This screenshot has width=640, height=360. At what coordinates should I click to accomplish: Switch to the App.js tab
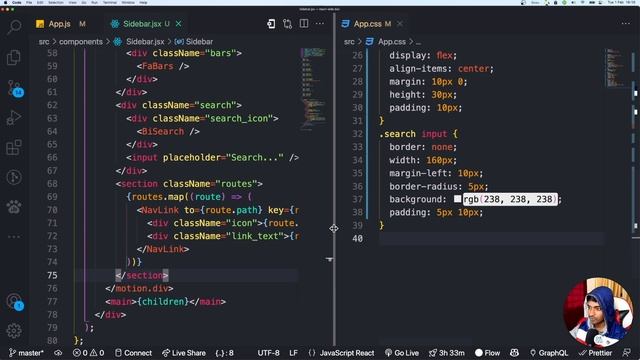click(60, 24)
